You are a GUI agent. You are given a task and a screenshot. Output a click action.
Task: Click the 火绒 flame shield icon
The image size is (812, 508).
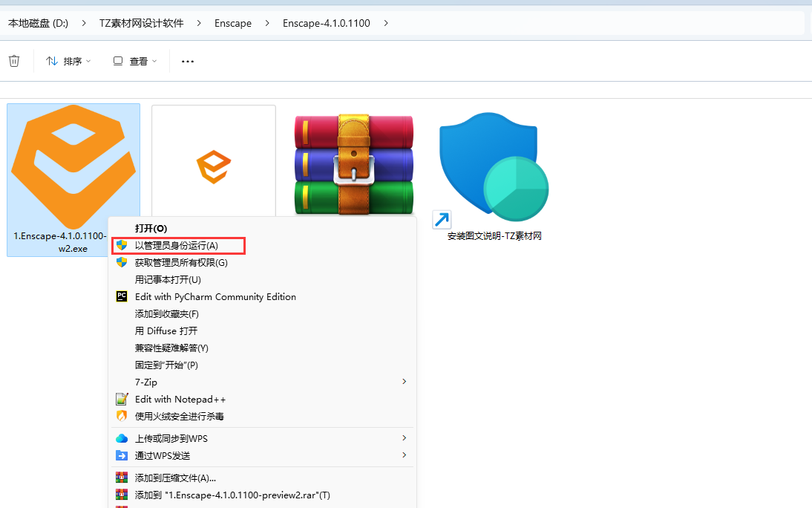pyautogui.click(x=122, y=416)
